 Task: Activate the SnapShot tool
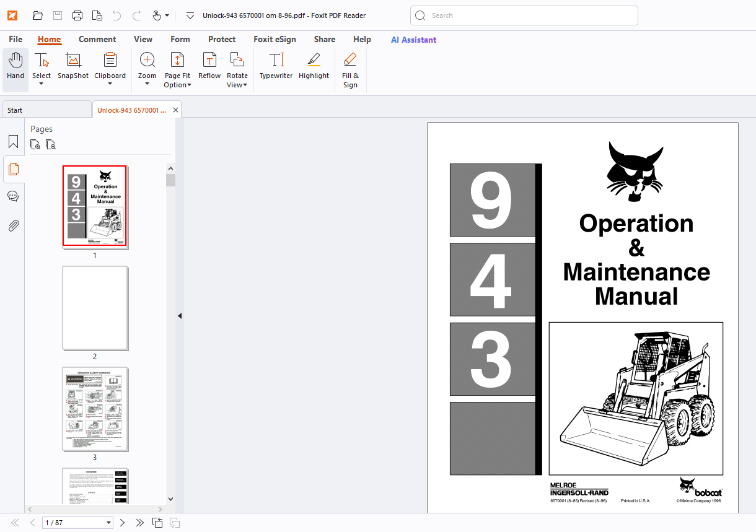73,66
